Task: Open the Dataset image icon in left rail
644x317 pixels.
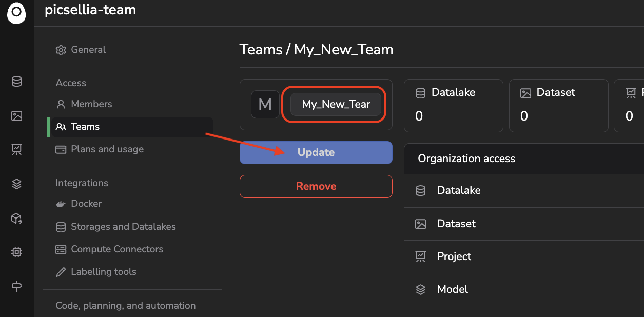Action: coord(16,116)
